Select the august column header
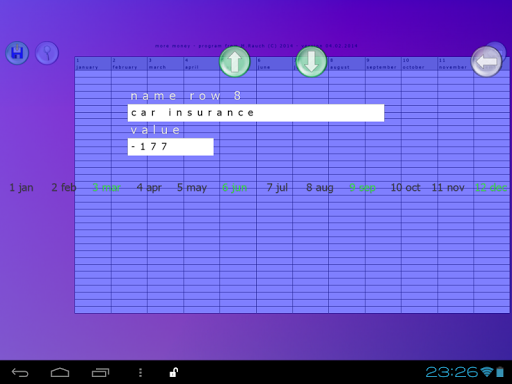This screenshot has width=512, height=384. pos(347,64)
